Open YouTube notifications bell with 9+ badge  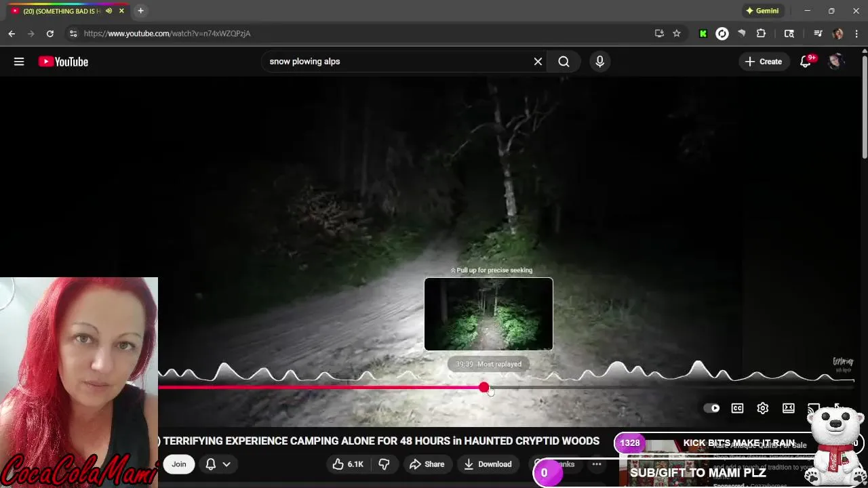pyautogui.click(x=806, y=62)
